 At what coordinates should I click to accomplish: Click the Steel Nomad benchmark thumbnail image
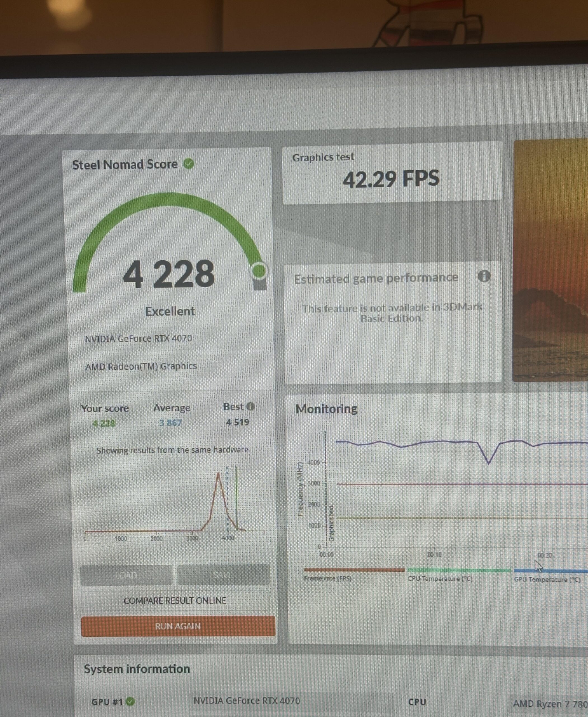pyautogui.click(x=550, y=260)
